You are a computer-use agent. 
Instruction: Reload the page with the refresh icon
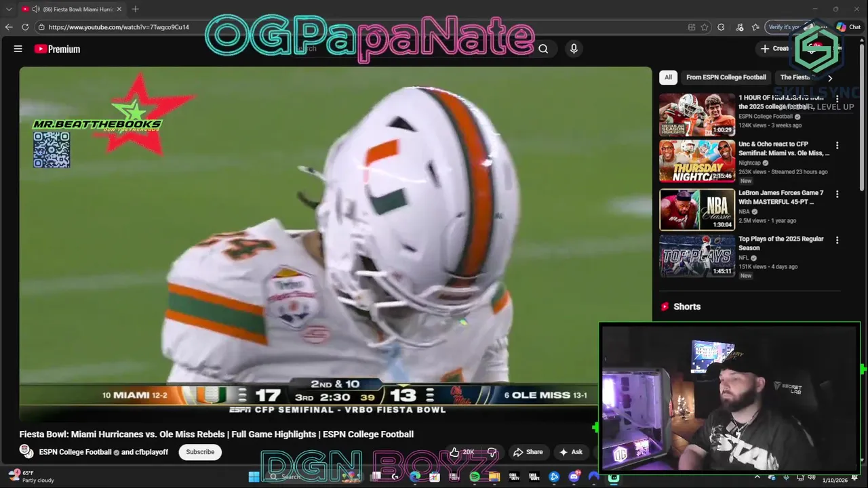(25, 27)
